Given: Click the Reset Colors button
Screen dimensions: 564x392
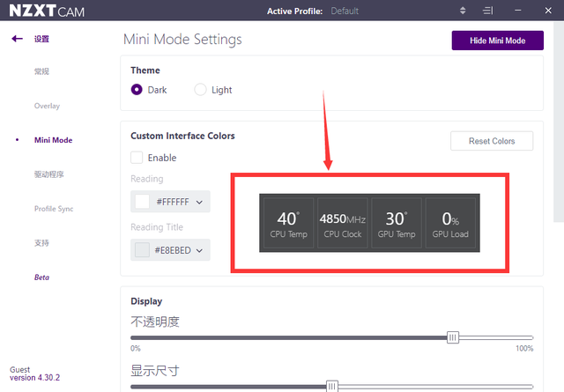Looking at the screenshot, I should coord(492,141).
